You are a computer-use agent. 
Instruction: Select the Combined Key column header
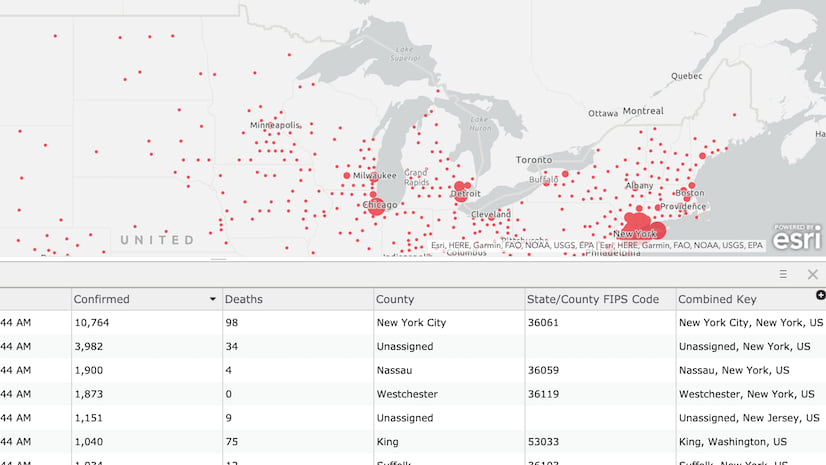(751, 299)
